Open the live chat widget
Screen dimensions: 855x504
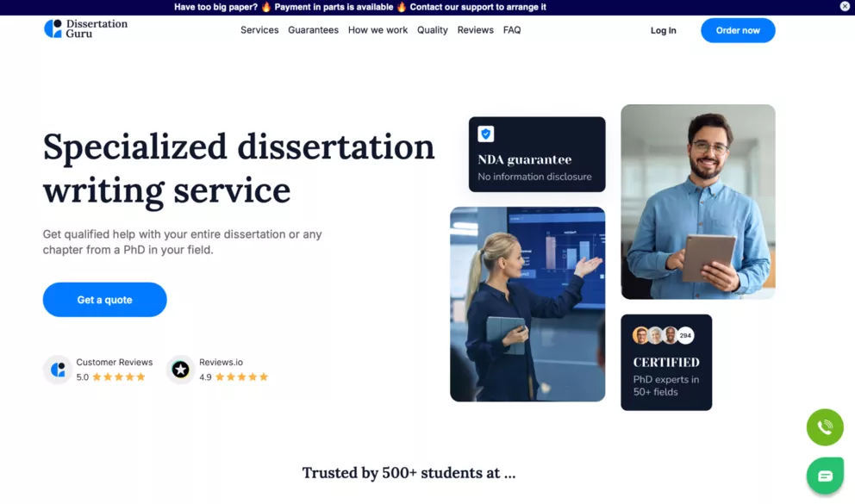[x=825, y=476]
